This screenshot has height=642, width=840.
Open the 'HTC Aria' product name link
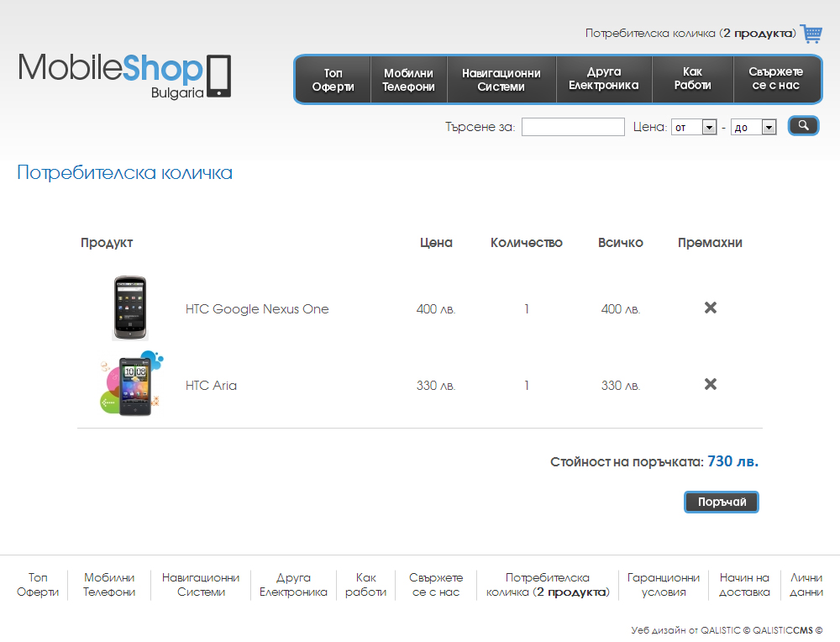pos(211,386)
